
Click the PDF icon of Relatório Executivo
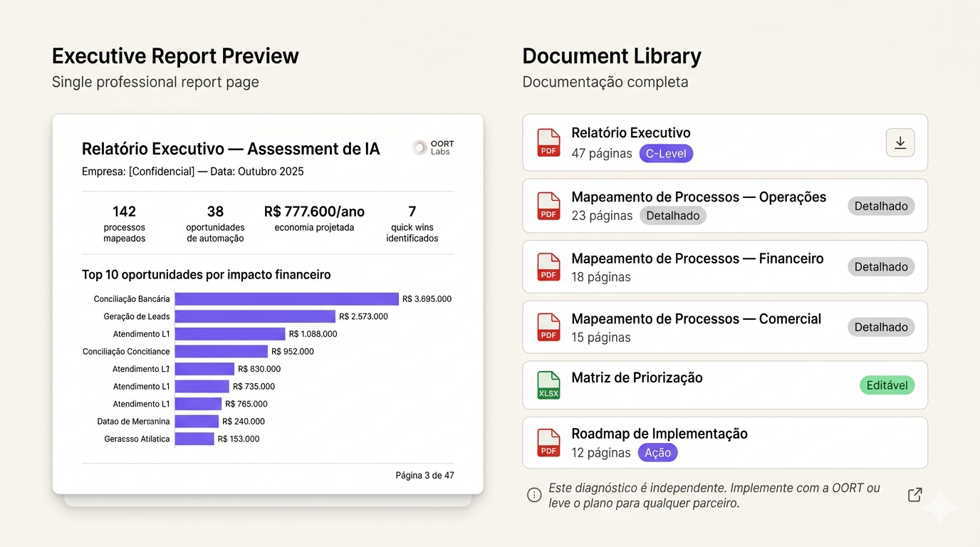coord(548,142)
